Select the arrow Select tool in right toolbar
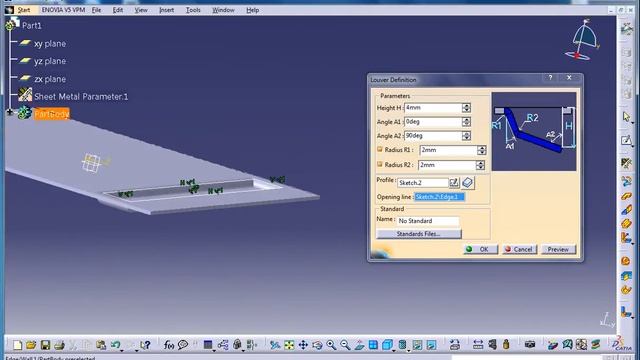Screen dimensions: 640x360 626,117
